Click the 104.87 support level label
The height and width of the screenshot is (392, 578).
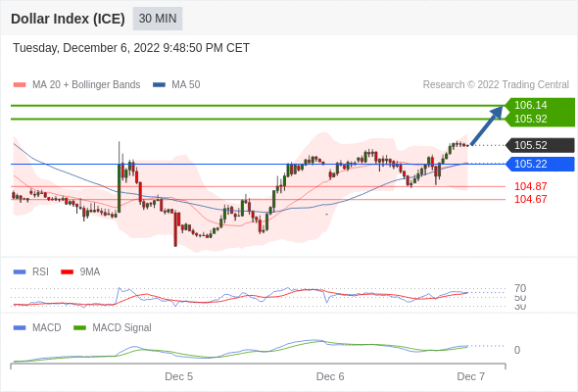[530, 186]
